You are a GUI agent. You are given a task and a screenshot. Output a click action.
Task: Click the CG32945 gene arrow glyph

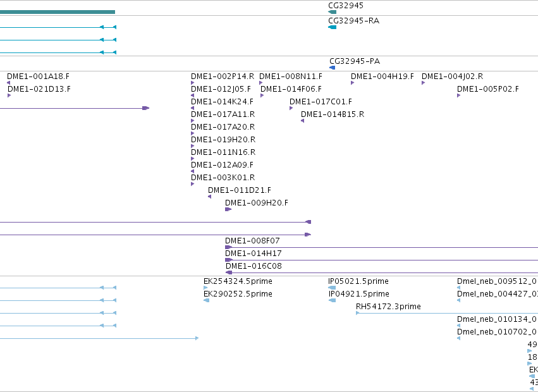[x=332, y=12]
